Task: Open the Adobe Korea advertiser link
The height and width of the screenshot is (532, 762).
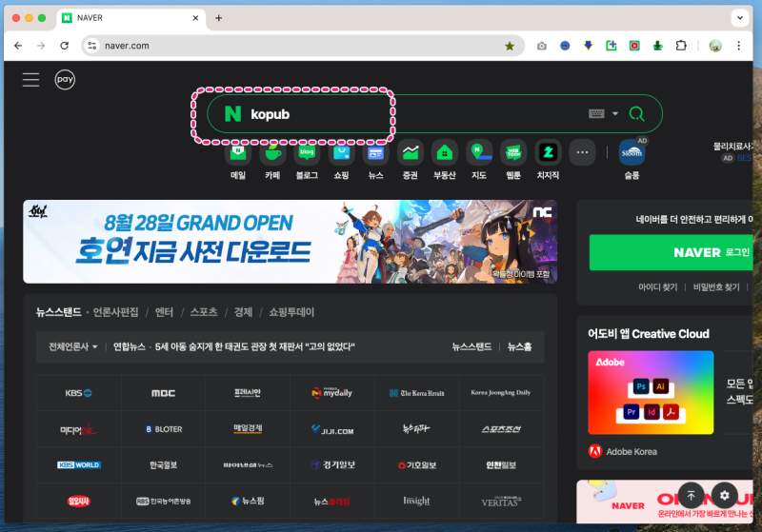Action: (623, 451)
